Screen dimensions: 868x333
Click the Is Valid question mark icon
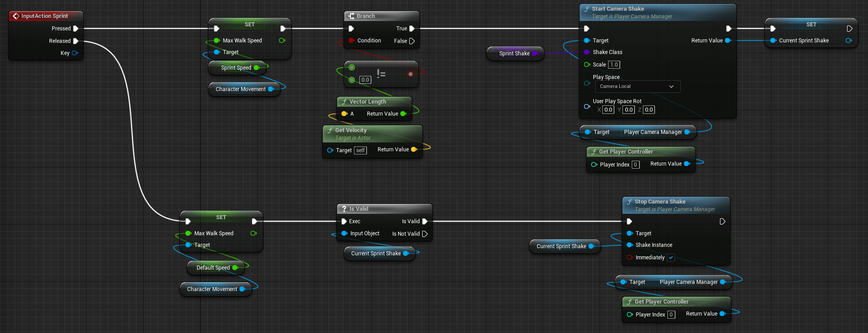coord(344,209)
